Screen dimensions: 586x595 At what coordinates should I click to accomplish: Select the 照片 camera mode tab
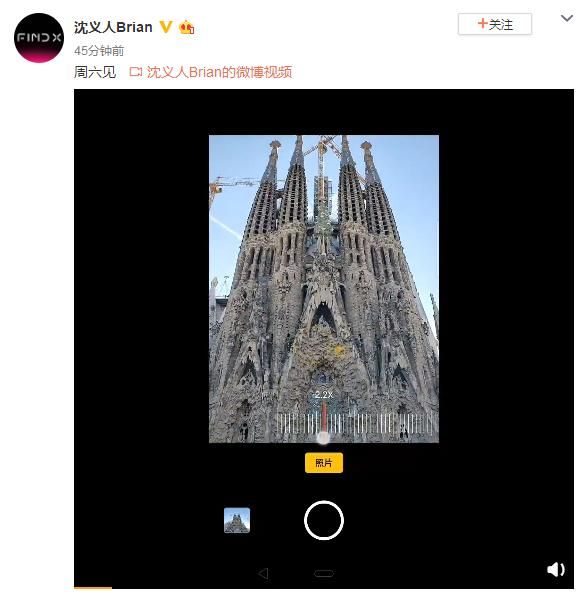pyautogui.click(x=324, y=463)
